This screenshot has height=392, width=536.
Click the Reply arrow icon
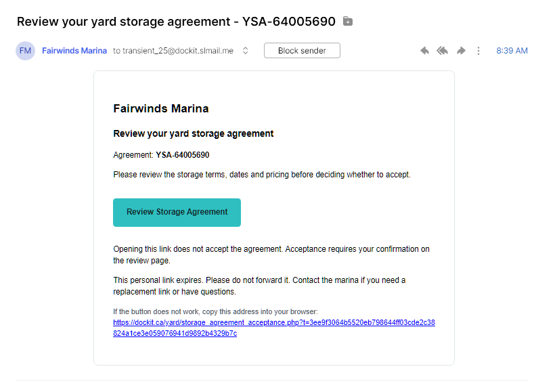[424, 51]
